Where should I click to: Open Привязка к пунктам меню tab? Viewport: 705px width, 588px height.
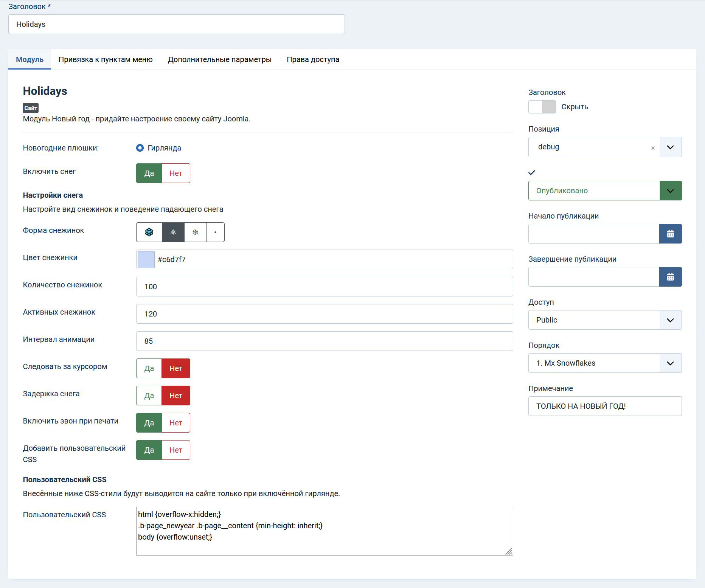106,59
